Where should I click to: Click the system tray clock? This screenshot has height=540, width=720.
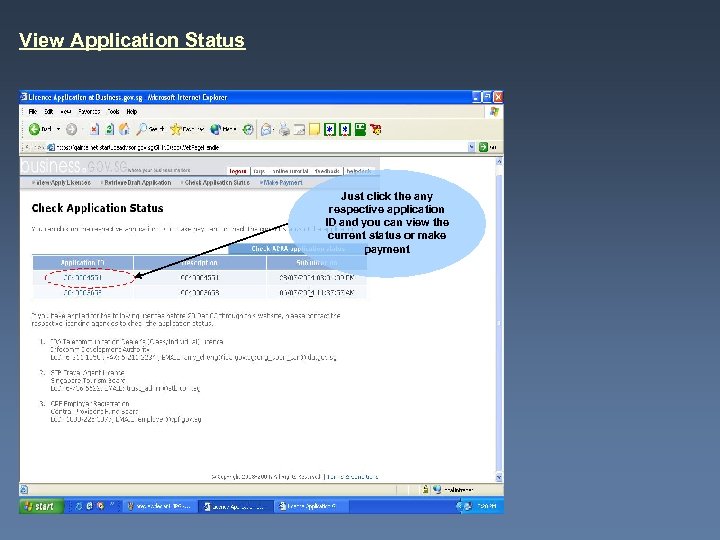point(487,506)
